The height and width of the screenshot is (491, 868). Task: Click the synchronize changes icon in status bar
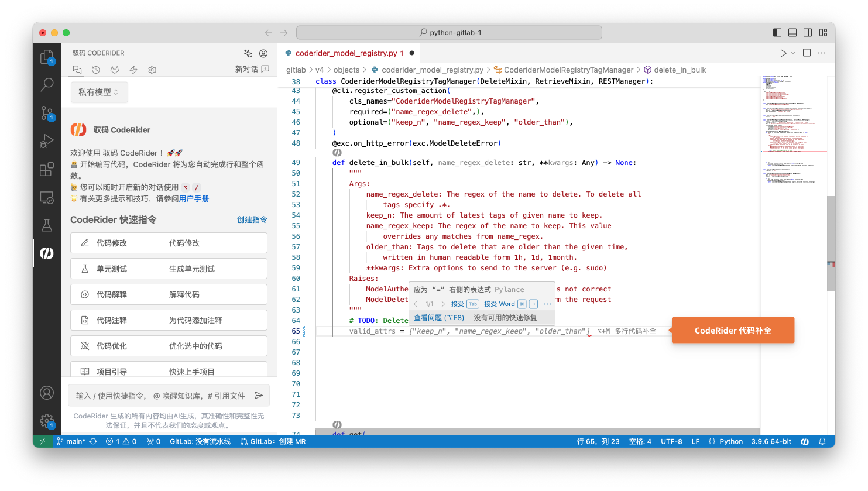point(93,442)
